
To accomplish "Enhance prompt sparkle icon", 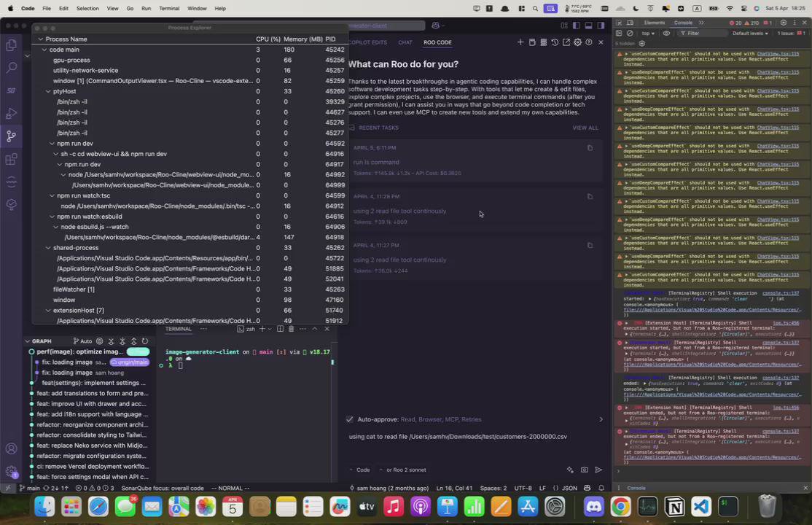I will tap(570, 470).
